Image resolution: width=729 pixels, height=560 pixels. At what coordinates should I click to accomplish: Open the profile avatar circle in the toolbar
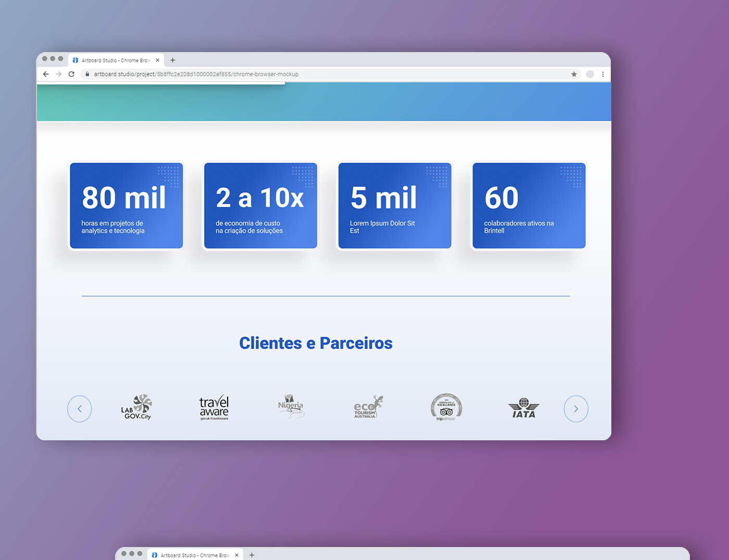point(590,74)
